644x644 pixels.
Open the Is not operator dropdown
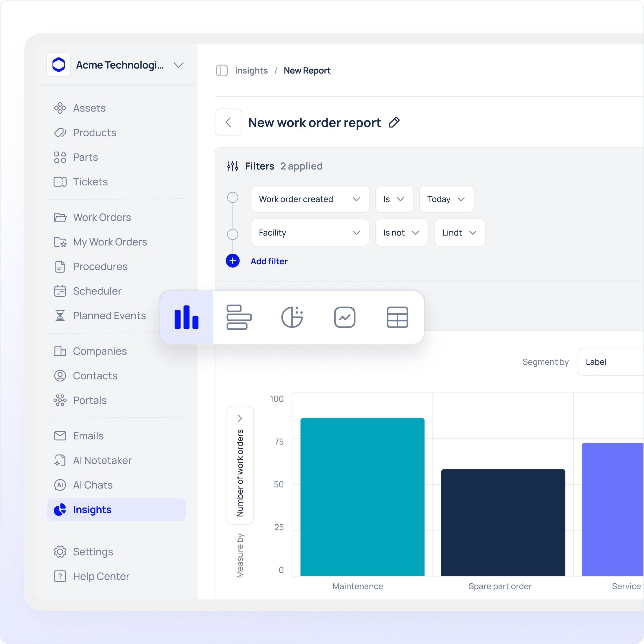point(401,233)
